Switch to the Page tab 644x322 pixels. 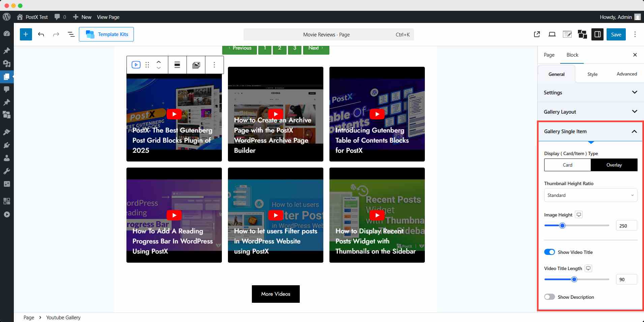tap(549, 55)
